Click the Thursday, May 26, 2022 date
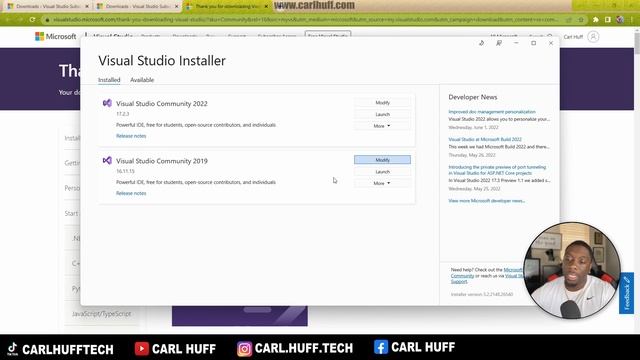 tap(472, 155)
